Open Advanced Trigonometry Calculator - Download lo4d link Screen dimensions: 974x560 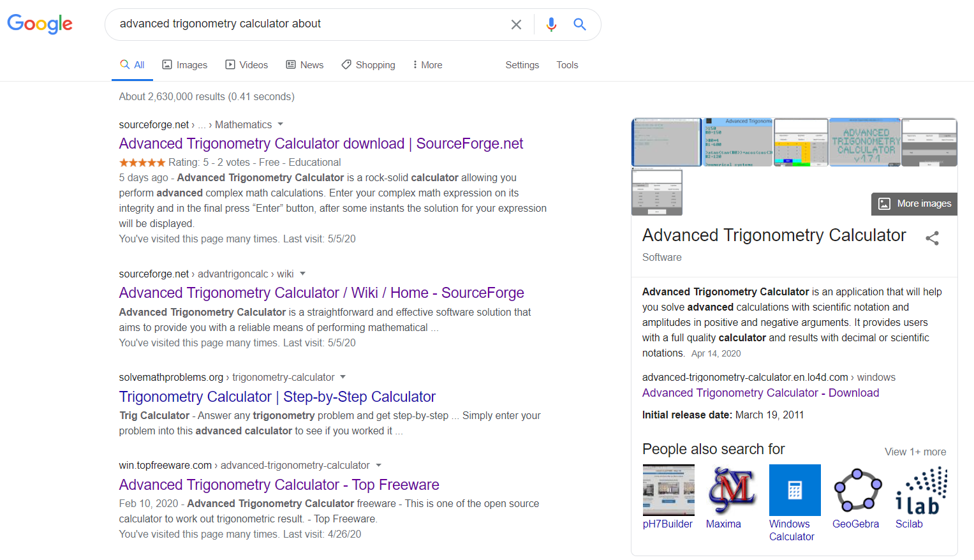pos(760,393)
